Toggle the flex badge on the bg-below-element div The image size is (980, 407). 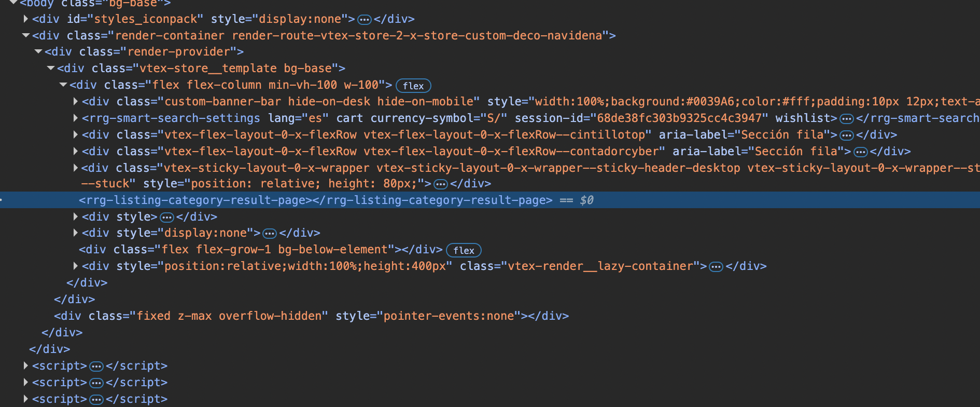pyautogui.click(x=464, y=250)
